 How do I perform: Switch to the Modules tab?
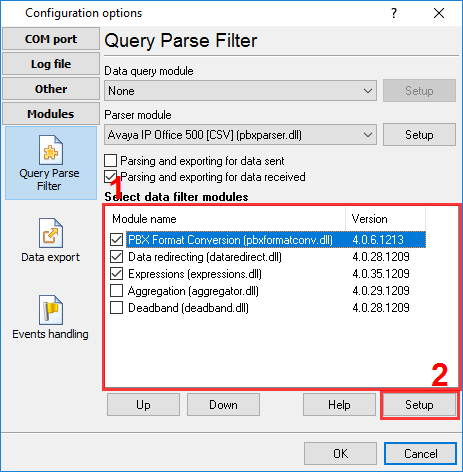[51, 114]
